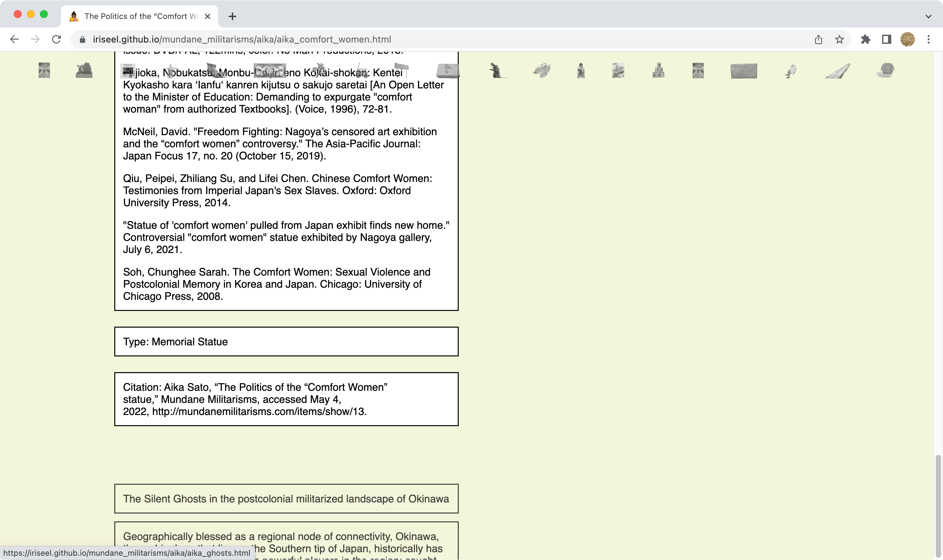
Task: Select the projector machine thumbnail
Action: coord(84,71)
